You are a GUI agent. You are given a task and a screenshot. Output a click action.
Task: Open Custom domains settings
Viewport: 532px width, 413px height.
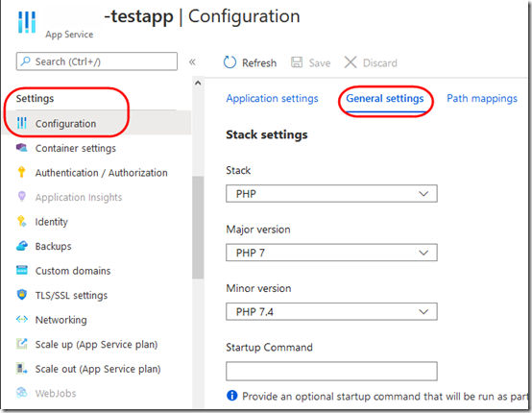click(73, 271)
